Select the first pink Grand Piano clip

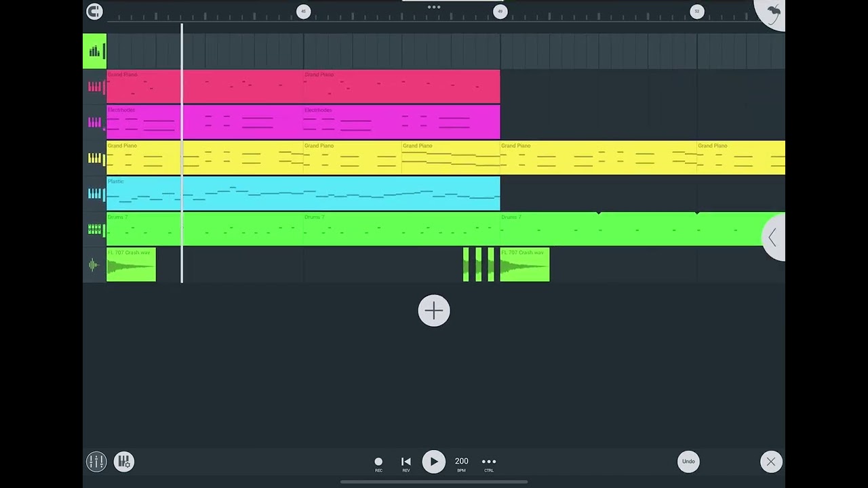pos(205,87)
